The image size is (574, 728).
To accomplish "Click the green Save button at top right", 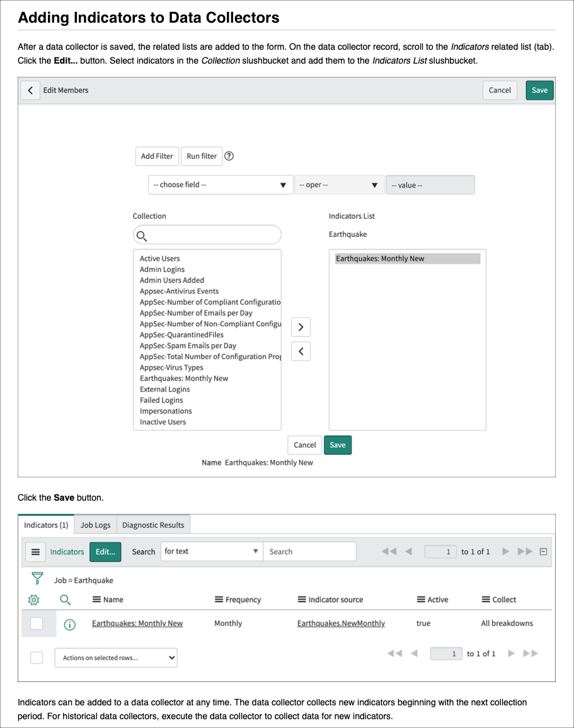I will click(x=539, y=90).
